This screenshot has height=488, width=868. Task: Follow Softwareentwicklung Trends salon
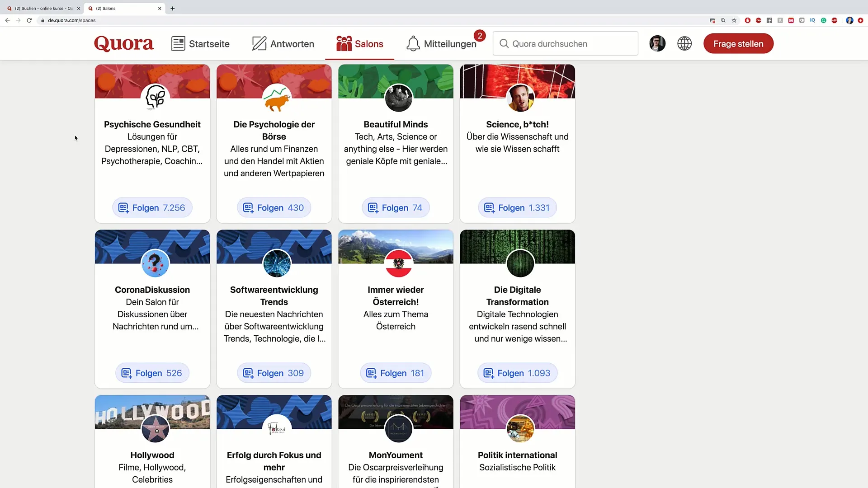point(274,373)
